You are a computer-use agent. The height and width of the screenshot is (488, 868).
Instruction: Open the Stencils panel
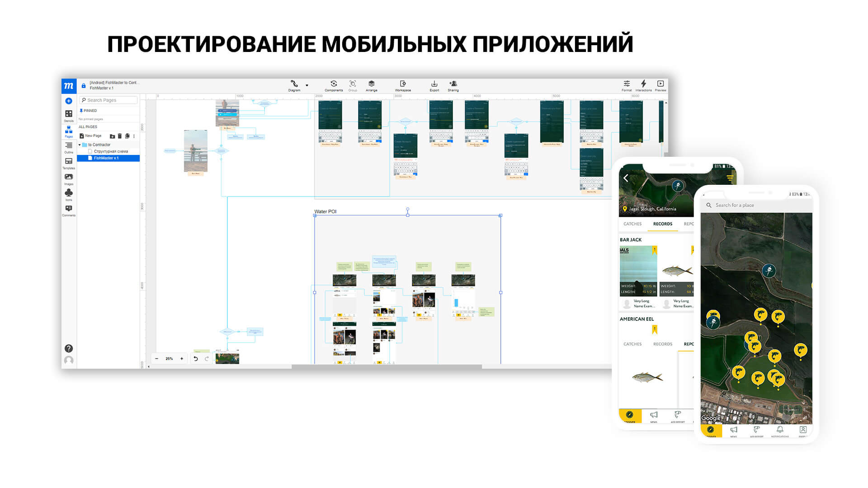(69, 114)
